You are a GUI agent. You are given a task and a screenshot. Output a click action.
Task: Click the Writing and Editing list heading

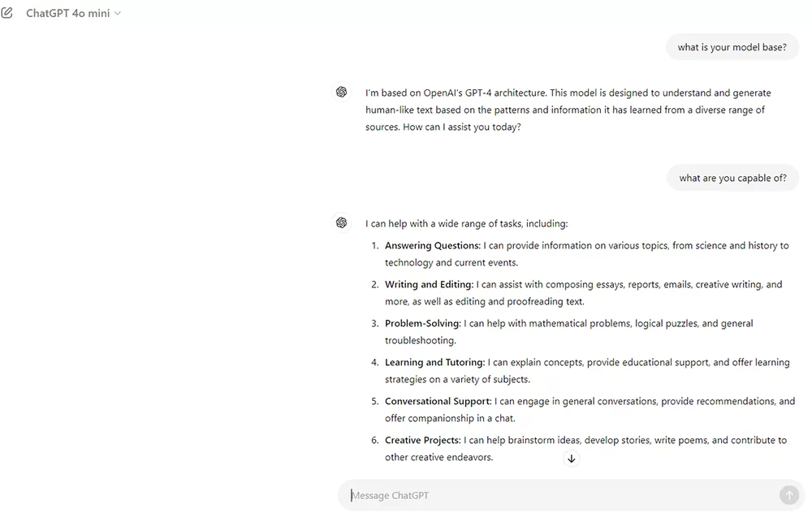click(x=429, y=284)
